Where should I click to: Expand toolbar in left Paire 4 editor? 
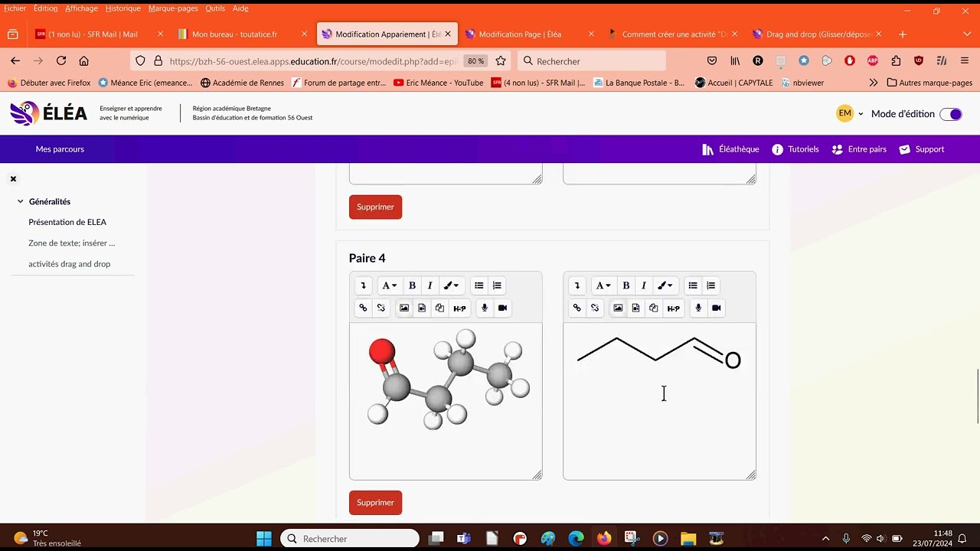(x=363, y=285)
